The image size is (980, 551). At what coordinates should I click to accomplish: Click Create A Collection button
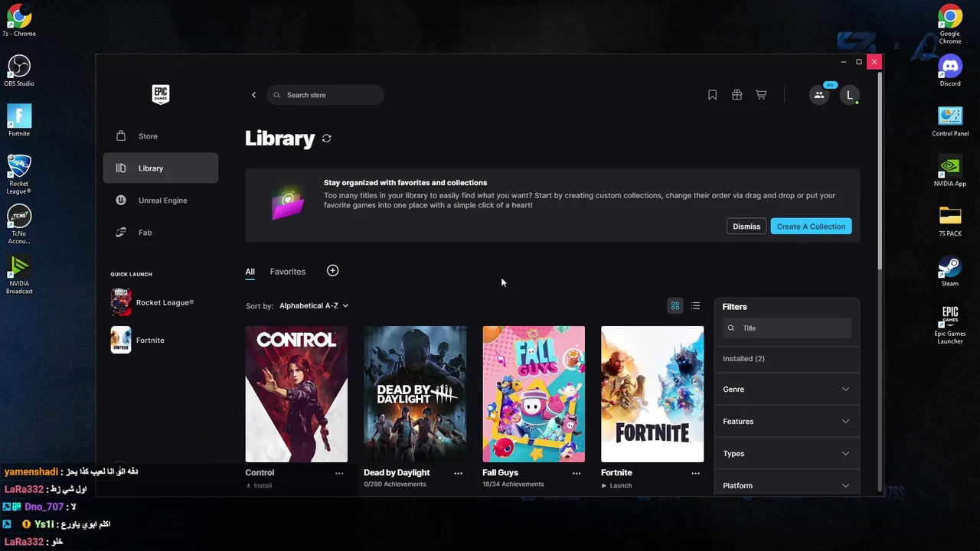pyautogui.click(x=811, y=227)
